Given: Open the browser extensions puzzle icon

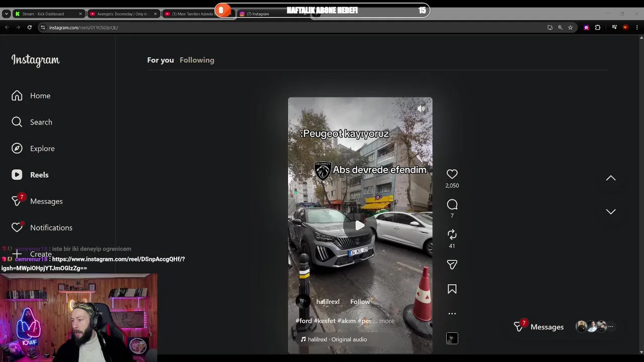Looking at the screenshot, I should click(598, 28).
